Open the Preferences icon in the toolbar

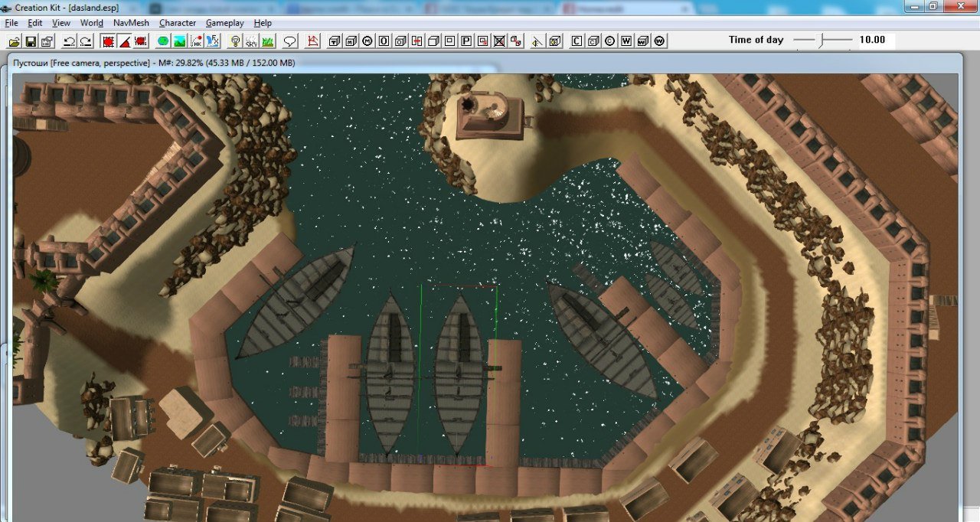(x=47, y=41)
